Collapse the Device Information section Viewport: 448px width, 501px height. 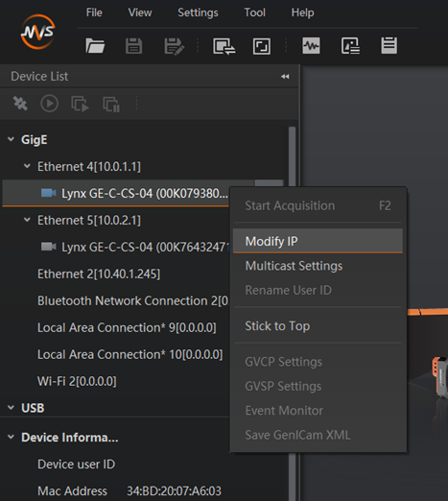tap(11, 437)
